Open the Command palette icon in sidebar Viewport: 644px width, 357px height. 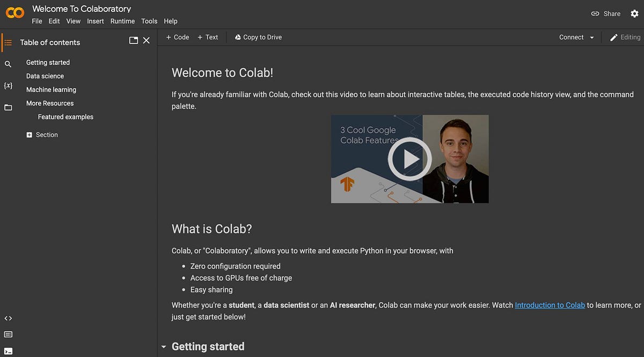coord(8,334)
